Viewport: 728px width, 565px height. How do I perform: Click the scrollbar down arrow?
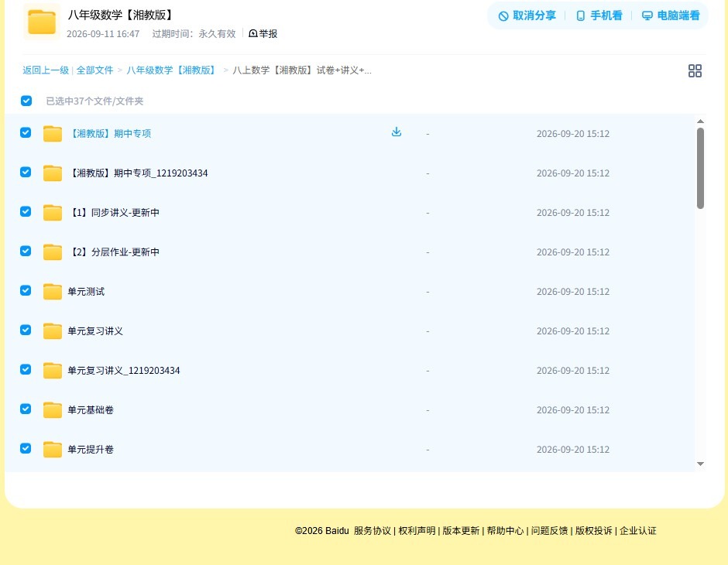pyautogui.click(x=700, y=464)
